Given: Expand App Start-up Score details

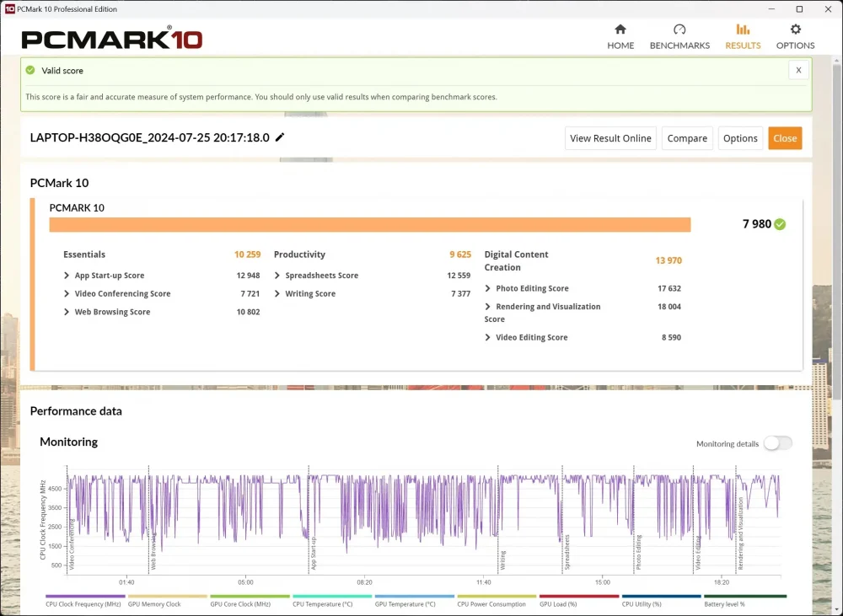Looking at the screenshot, I should (67, 276).
